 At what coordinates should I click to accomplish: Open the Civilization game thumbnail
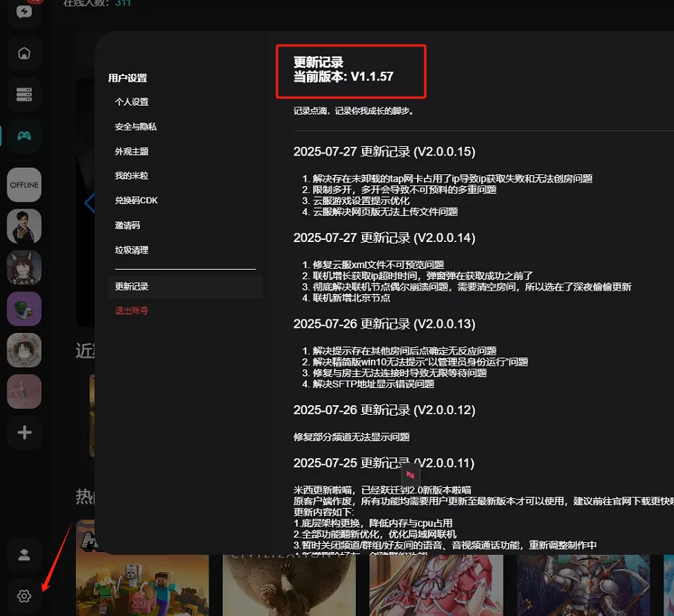289,585
